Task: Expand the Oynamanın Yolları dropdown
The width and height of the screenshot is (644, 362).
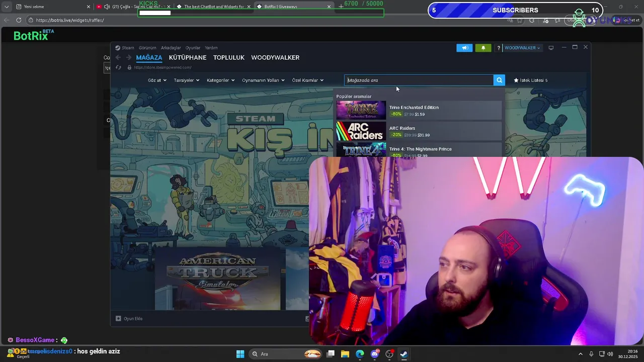Action: click(263, 80)
